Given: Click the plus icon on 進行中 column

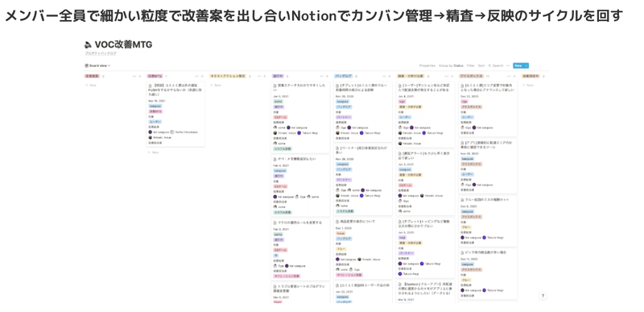Looking at the screenshot, I should pyautogui.click(x=328, y=77).
